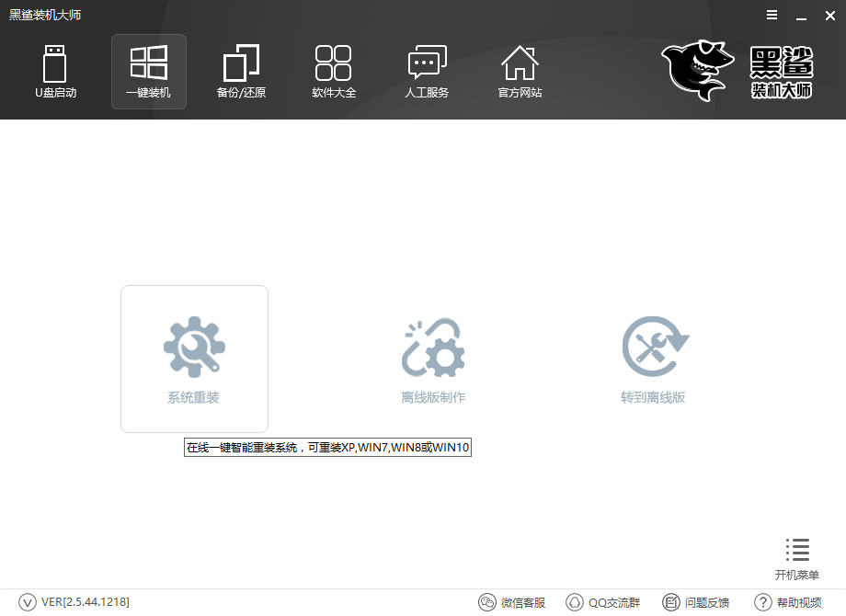Switch to 转到离线版 offline mode
846x616 pixels.
click(x=654, y=359)
